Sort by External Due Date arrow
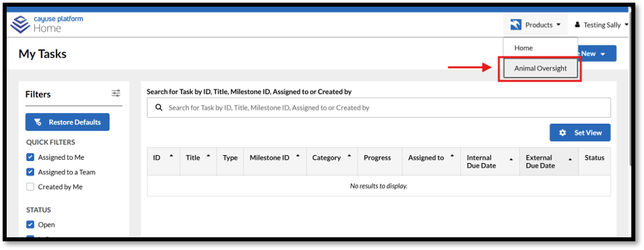 [570, 159]
